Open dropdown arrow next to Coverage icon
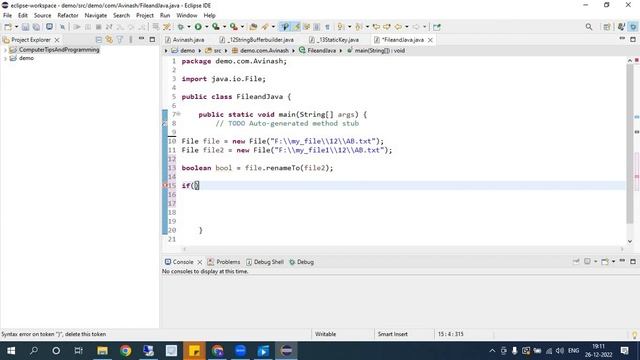The image size is (640, 360). pos(224,27)
